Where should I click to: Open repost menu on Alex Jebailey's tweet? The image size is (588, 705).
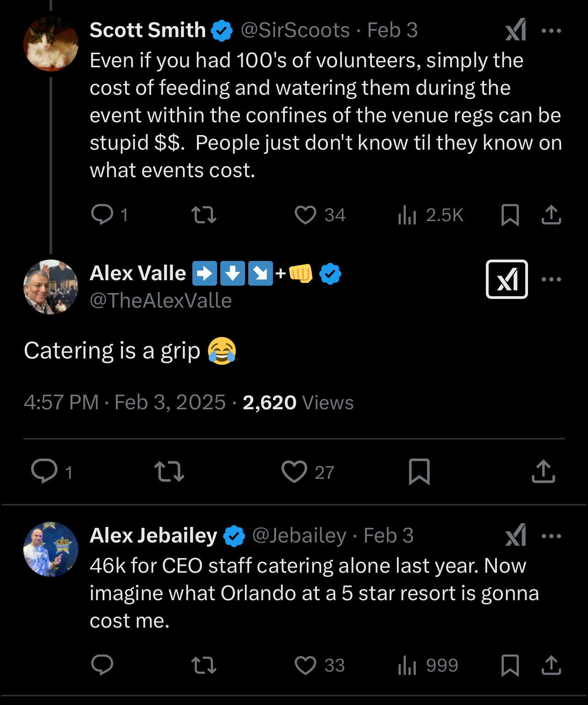pos(204,665)
